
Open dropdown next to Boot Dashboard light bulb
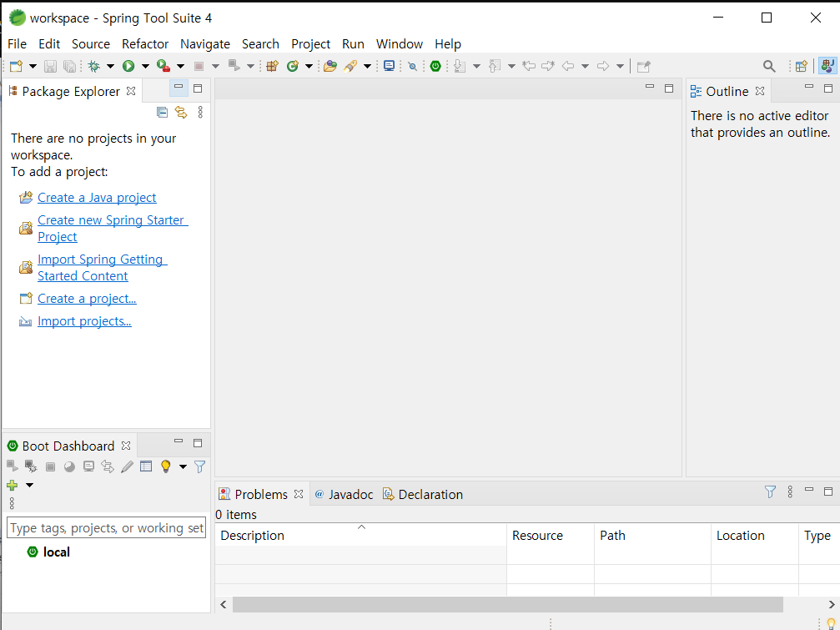click(x=184, y=467)
